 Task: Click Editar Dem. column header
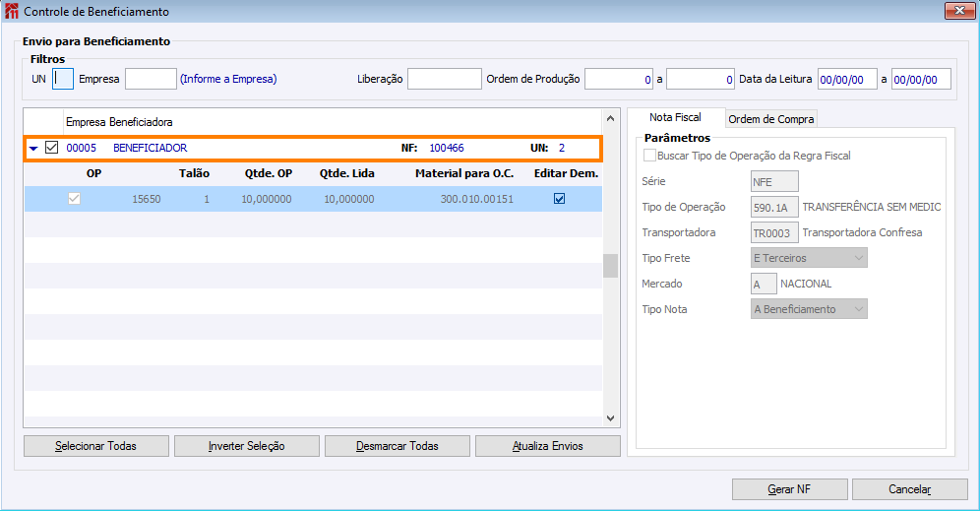[566, 173]
